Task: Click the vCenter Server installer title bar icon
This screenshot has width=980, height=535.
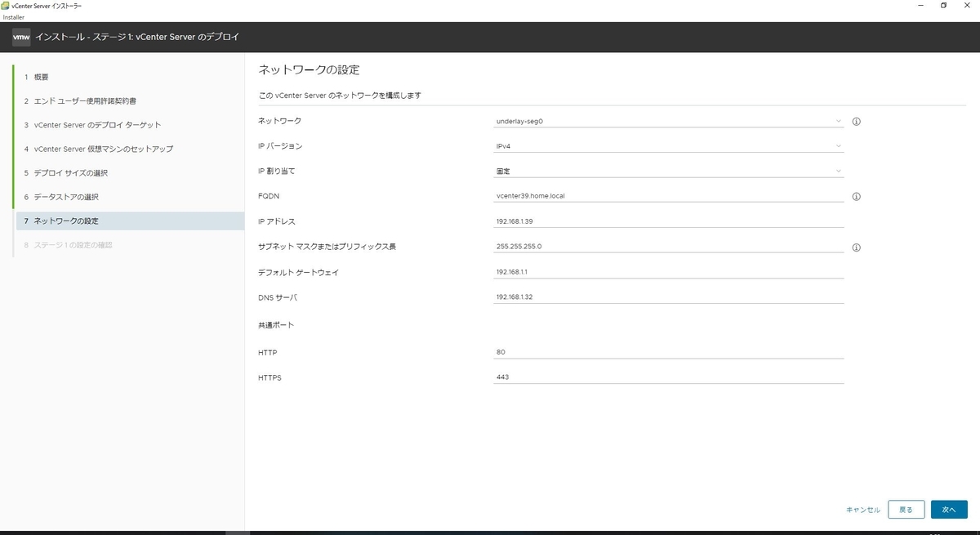Action: pyautogui.click(x=5, y=5)
